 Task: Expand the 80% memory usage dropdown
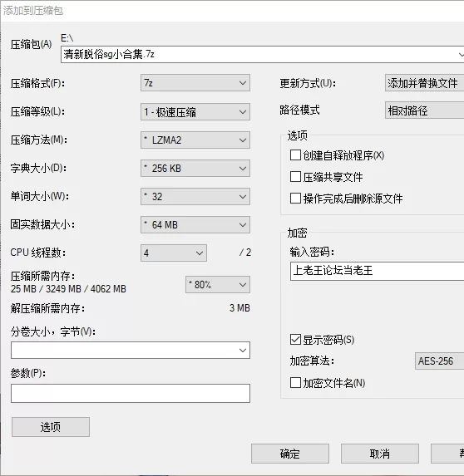click(218, 284)
